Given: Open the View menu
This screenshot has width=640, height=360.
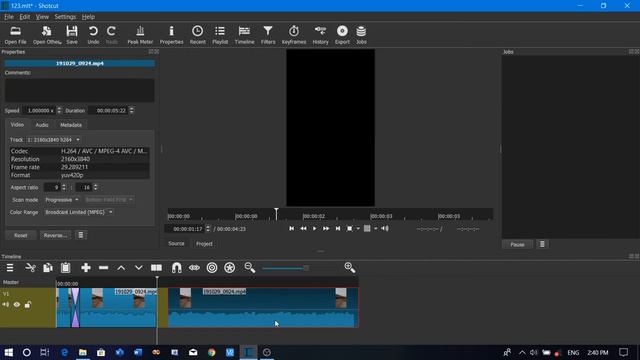Looking at the screenshot, I should pyautogui.click(x=42, y=17).
